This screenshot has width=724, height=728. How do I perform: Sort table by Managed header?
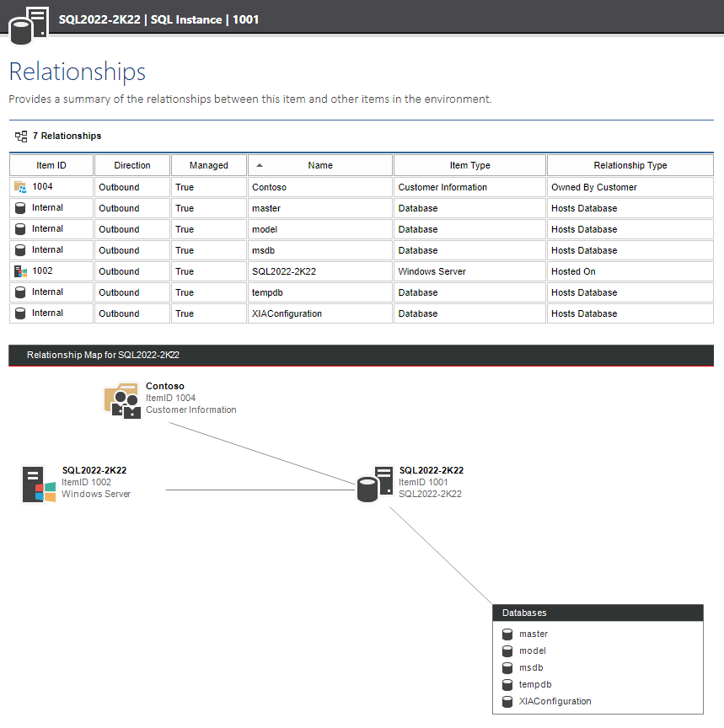209,165
